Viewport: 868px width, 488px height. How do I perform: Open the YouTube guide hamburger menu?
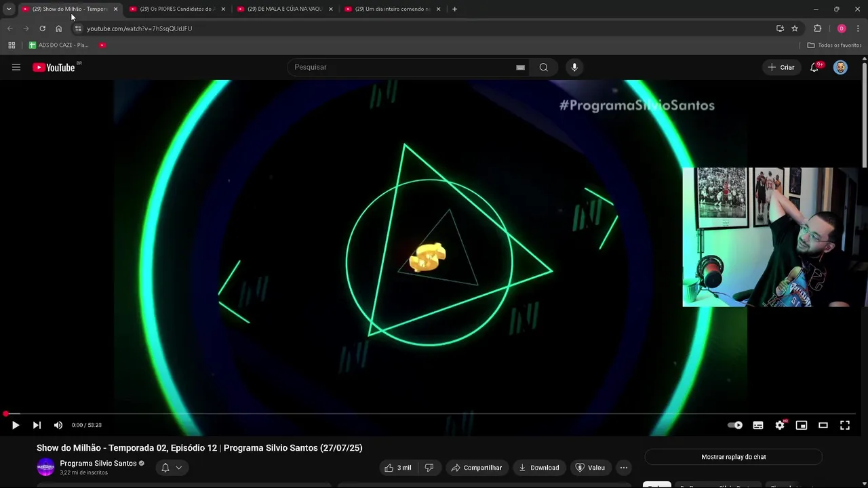coord(16,67)
